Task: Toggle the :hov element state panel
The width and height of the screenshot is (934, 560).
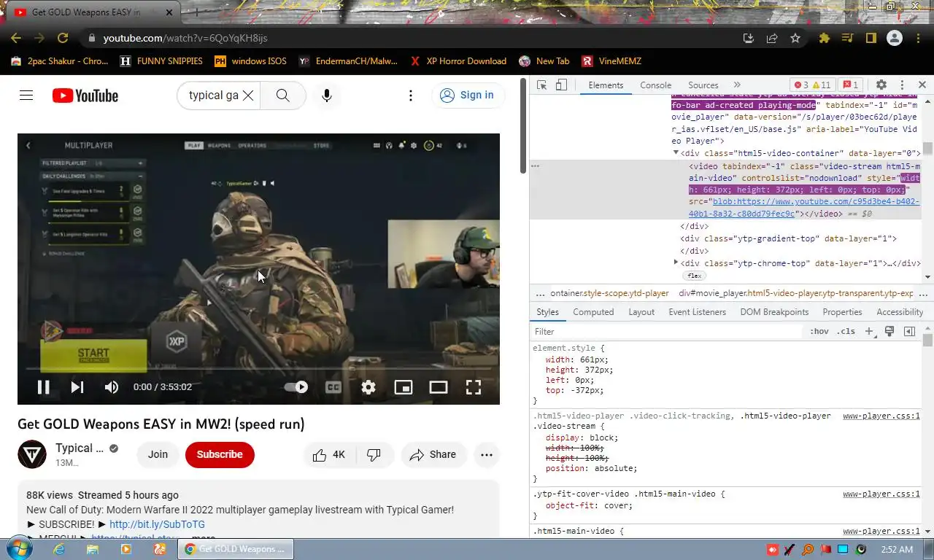Action: click(819, 332)
